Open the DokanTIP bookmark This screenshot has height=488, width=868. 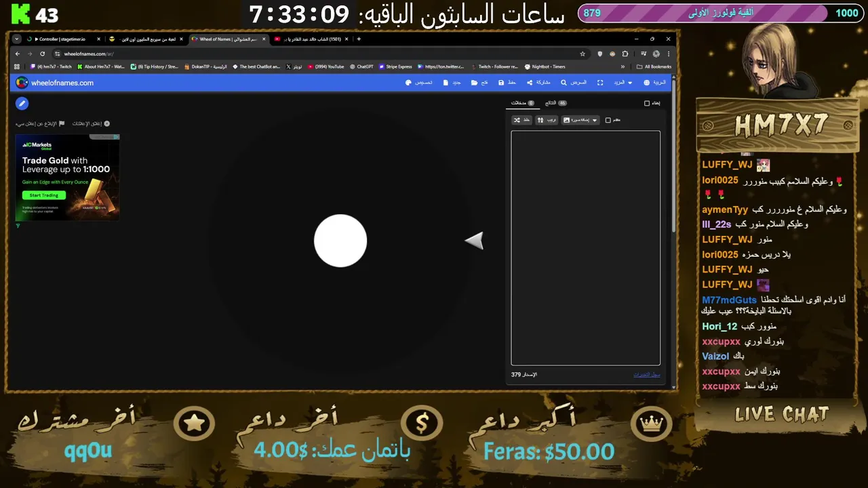click(205, 66)
